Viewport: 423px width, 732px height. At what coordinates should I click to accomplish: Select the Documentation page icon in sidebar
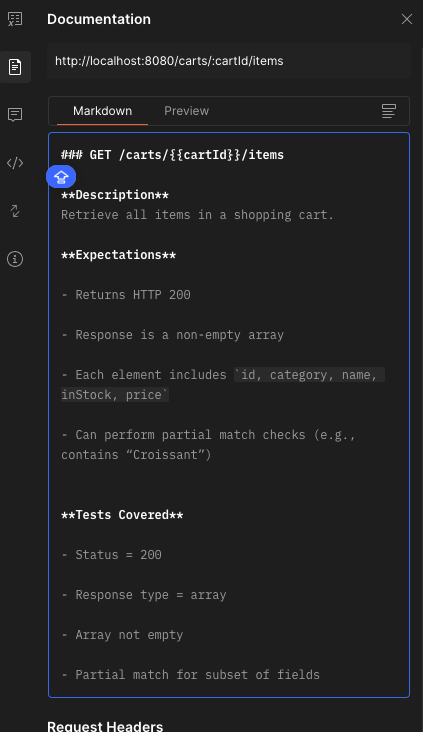pos(15,67)
